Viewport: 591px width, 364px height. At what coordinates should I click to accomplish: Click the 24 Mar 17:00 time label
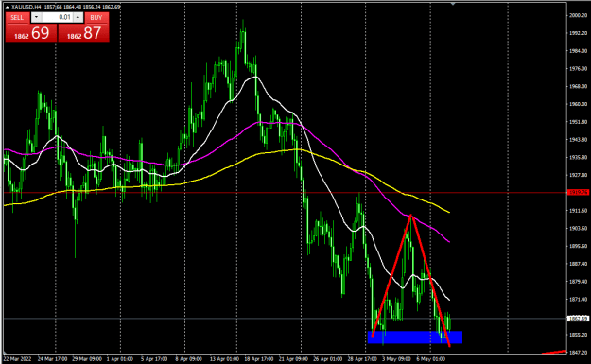tap(52, 359)
